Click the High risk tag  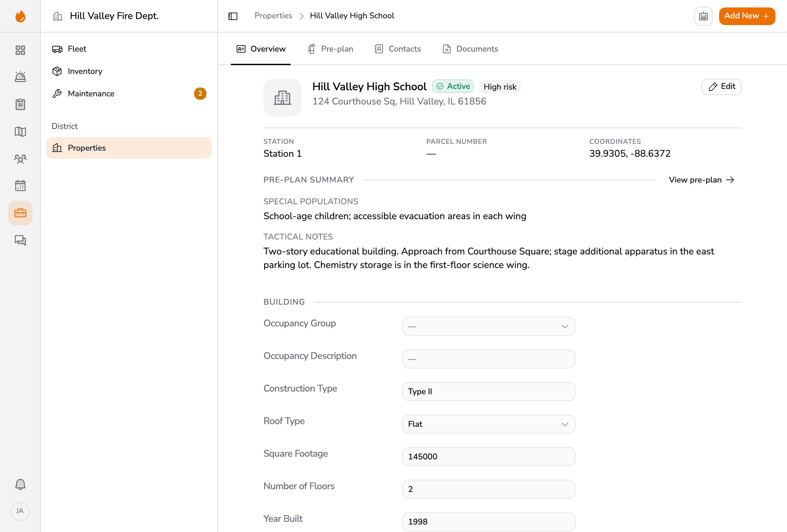500,87
